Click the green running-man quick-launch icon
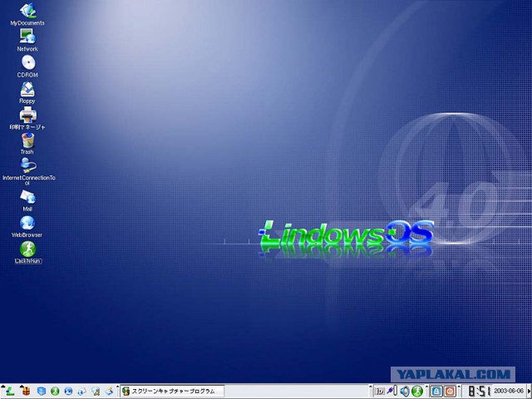The width and height of the screenshot is (532, 399). point(55,392)
